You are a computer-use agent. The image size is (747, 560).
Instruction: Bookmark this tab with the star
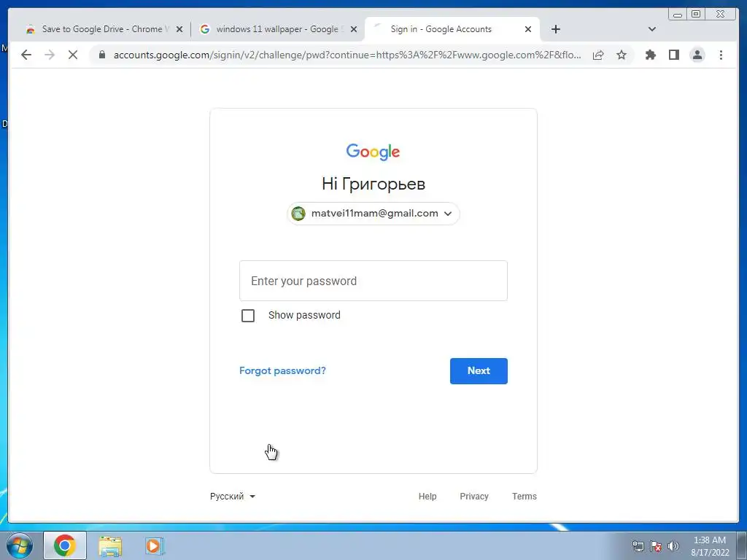(622, 55)
